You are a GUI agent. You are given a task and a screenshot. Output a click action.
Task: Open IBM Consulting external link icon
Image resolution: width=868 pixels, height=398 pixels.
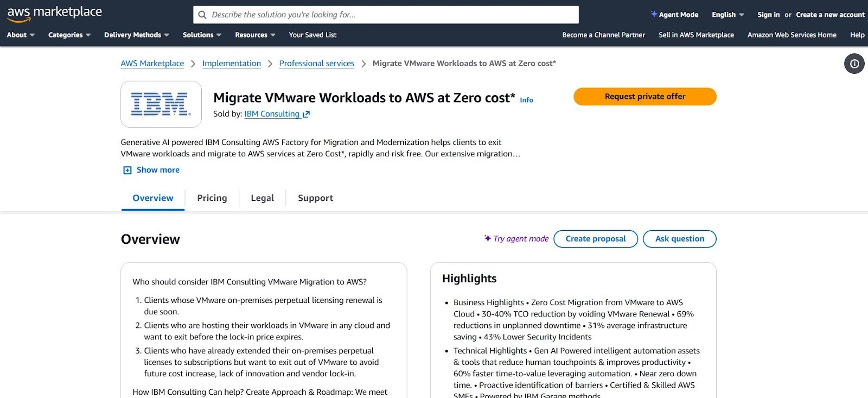pos(306,114)
